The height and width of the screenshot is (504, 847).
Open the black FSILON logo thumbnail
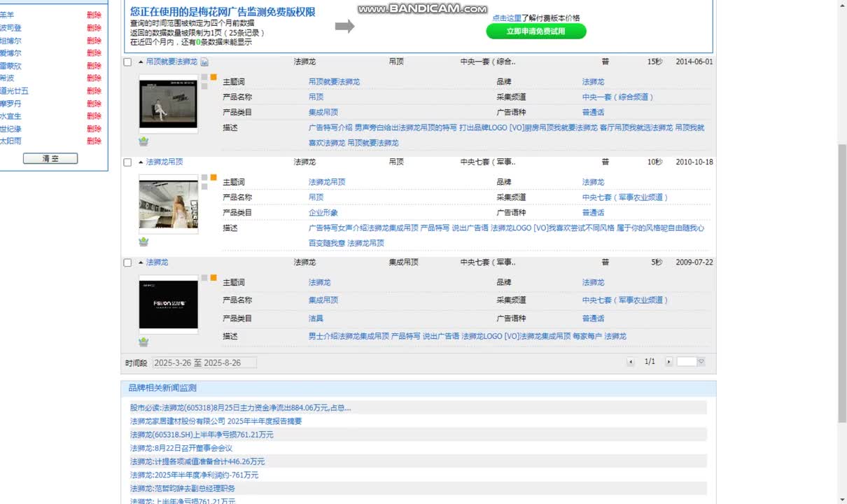168,304
